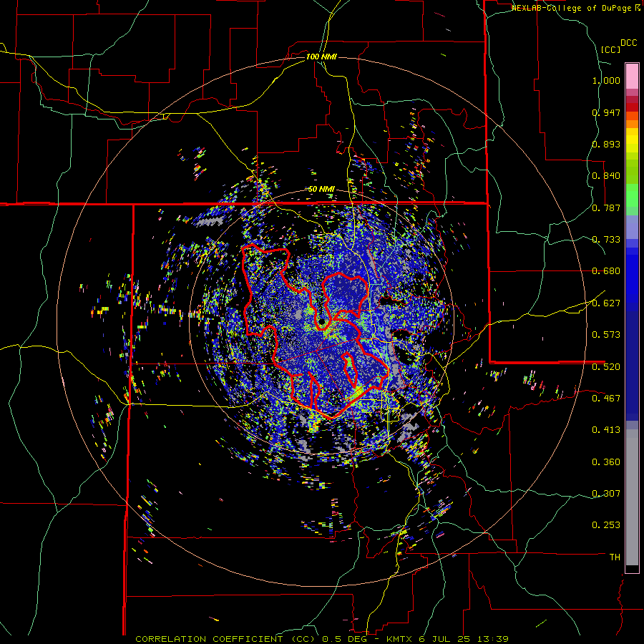Click the 100 NMI range ring label
The image size is (644, 644).
[x=321, y=57]
